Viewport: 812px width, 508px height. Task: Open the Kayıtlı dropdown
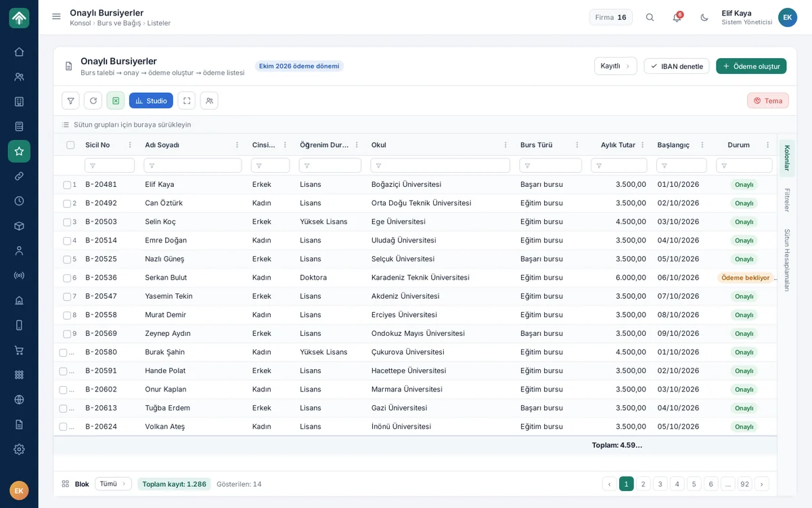pyautogui.click(x=615, y=66)
